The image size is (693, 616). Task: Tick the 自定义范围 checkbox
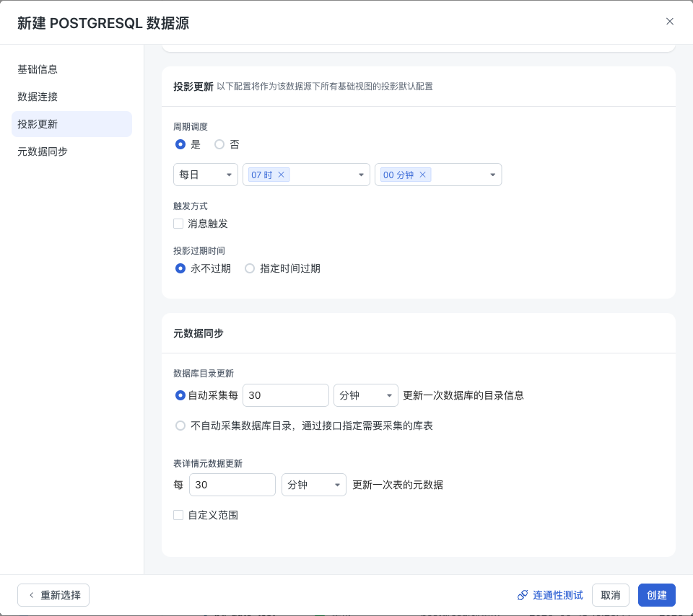pyautogui.click(x=178, y=515)
